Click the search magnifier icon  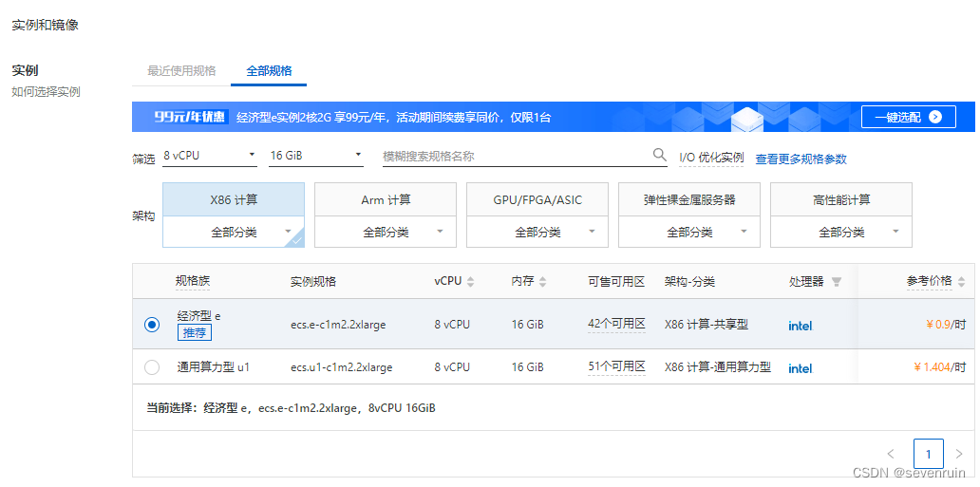659,155
